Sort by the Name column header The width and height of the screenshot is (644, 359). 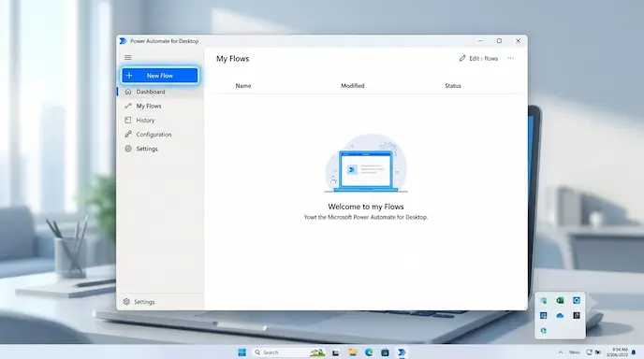(x=243, y=86)
